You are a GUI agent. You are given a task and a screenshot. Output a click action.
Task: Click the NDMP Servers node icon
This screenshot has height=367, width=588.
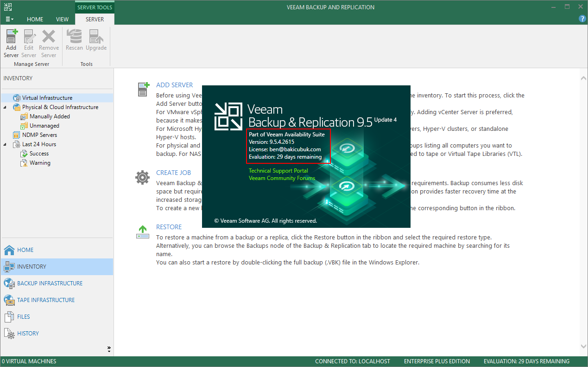(17, 135)
